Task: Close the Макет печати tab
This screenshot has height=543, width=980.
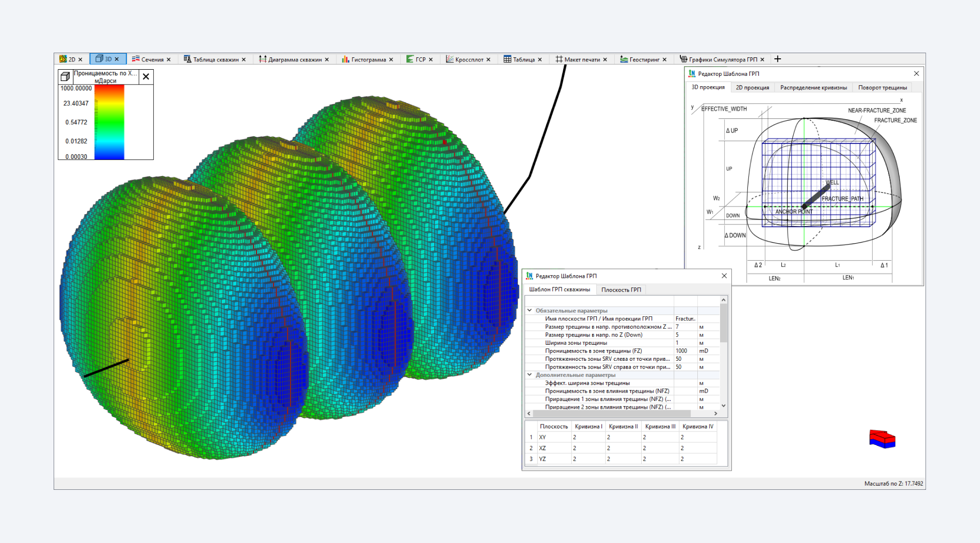Action: [605, 59]
